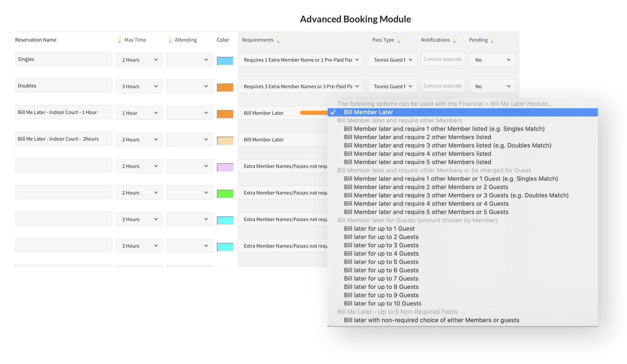Viewport: 627px width, 364px height.
Task: Expand the Pass Type dropdown for Singles
Action: (x=392, y=60)
